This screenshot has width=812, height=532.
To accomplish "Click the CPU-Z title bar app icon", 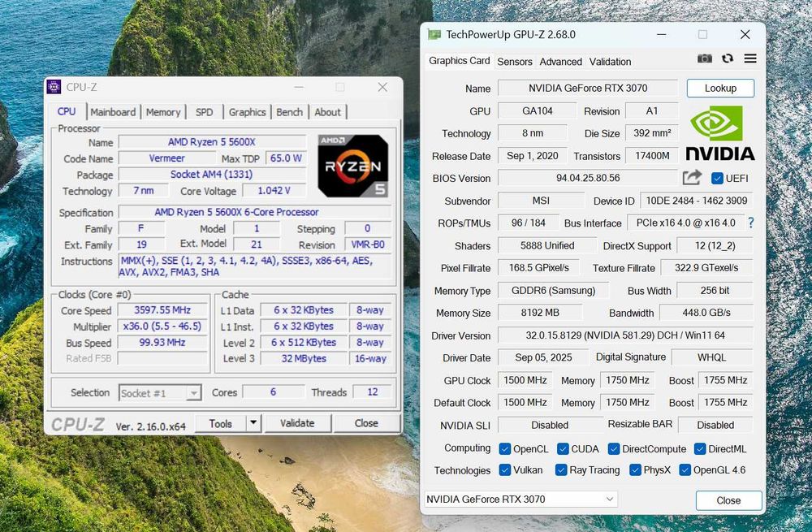I will [x=54, y=87].
